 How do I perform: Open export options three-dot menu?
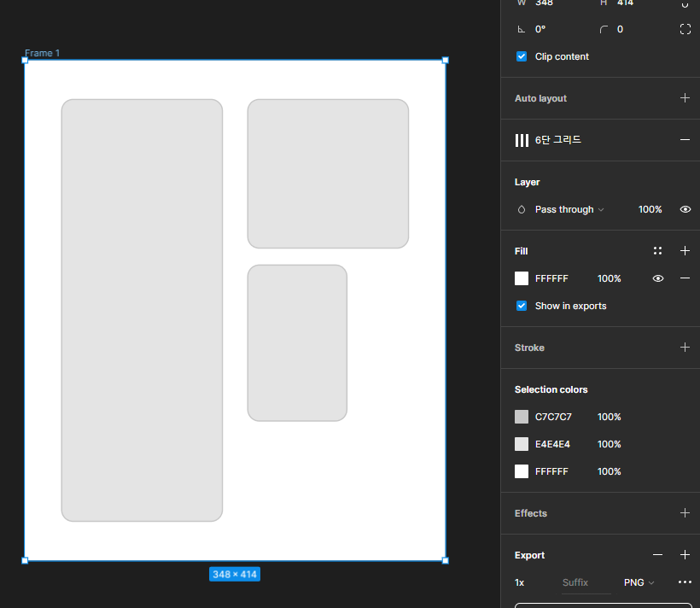point(685,582)
